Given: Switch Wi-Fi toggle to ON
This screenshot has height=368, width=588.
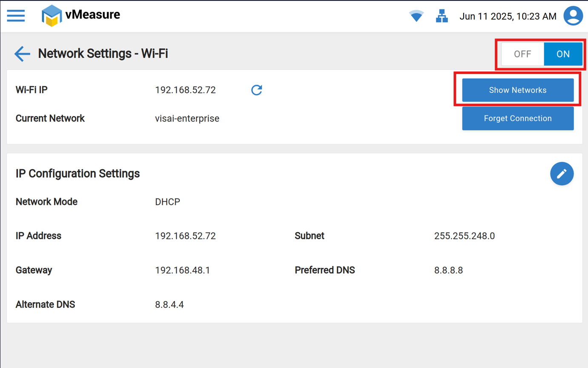Looking at the screenshot, I should tap(563, 54).
